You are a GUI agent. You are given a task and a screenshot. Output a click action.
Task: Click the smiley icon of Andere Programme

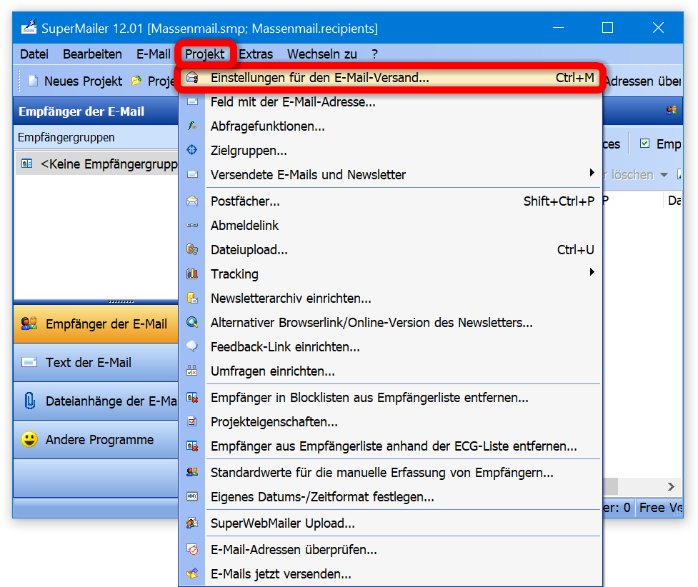pos(29,439)
